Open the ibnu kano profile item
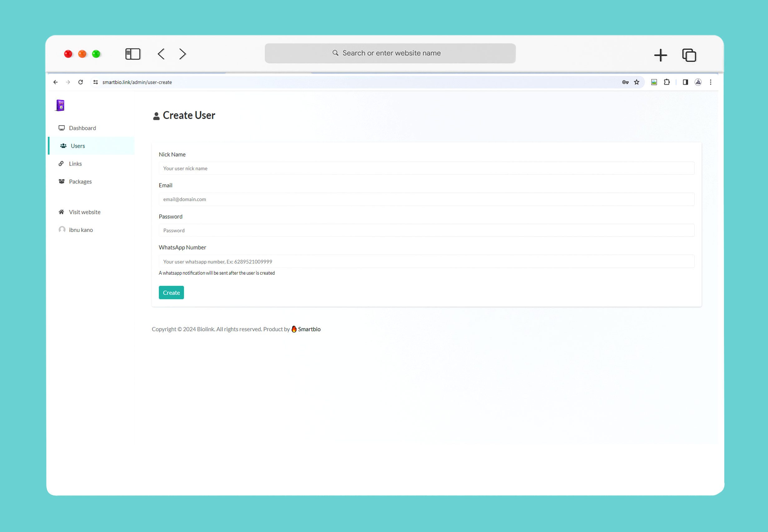Screen dimensions: 768x532 81,230
